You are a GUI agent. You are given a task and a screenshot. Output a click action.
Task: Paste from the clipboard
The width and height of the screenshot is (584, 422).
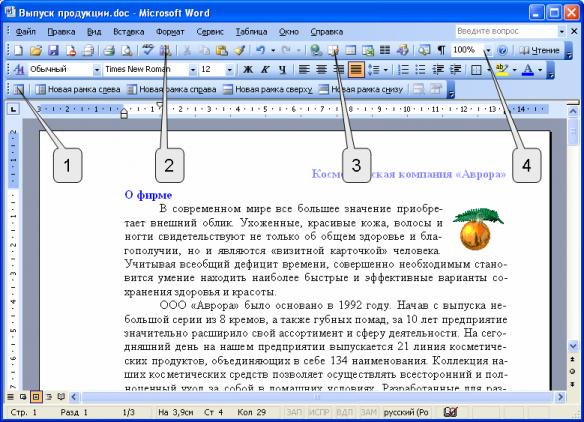click(222, 50)
